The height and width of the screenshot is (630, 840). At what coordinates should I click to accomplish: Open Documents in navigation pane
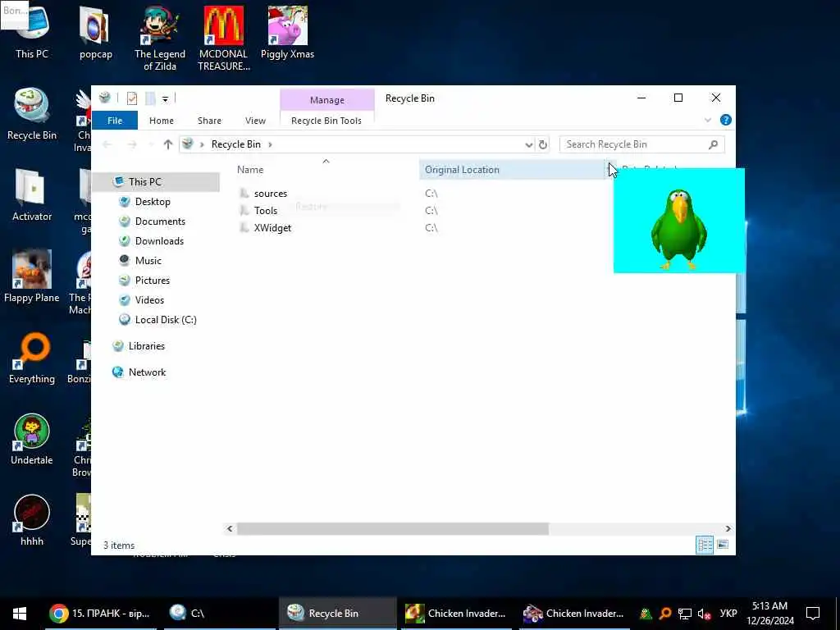[160, 221]
